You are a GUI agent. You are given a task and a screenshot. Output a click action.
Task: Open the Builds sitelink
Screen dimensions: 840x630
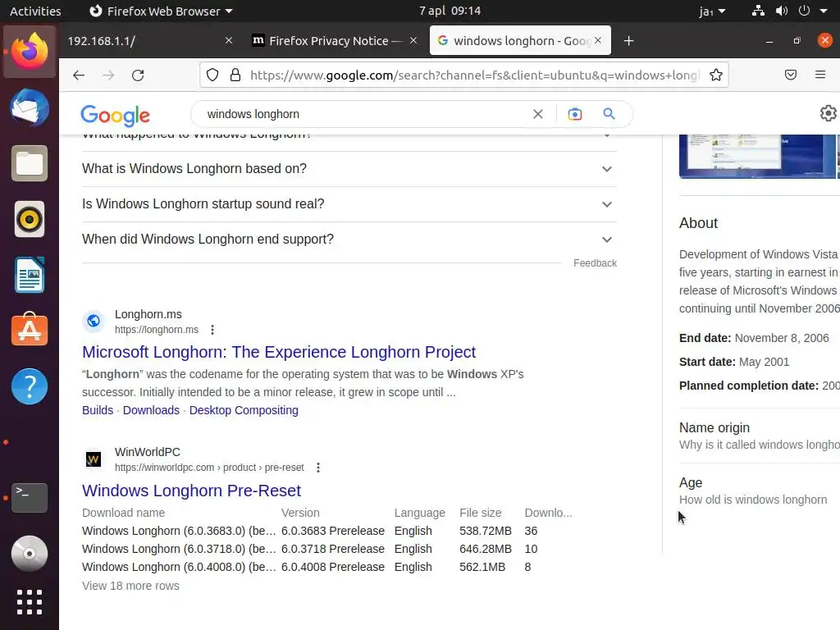pyautogui.click(x=98, y=410)
